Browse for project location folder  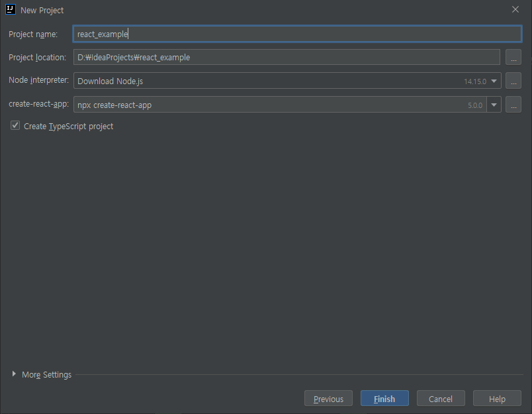click(x=513, y=57)
